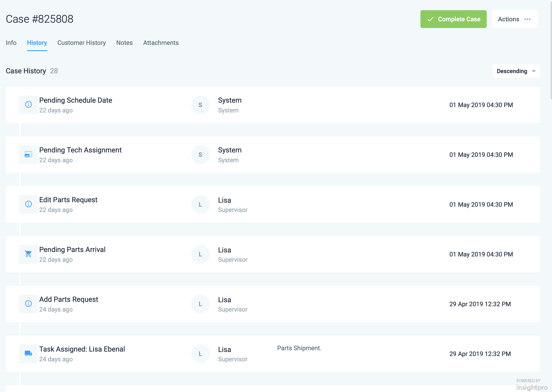Click the Lisa name in Pending Parts Arrival row
This screenshot has width=552, height=392.
[x=224, y=250]
